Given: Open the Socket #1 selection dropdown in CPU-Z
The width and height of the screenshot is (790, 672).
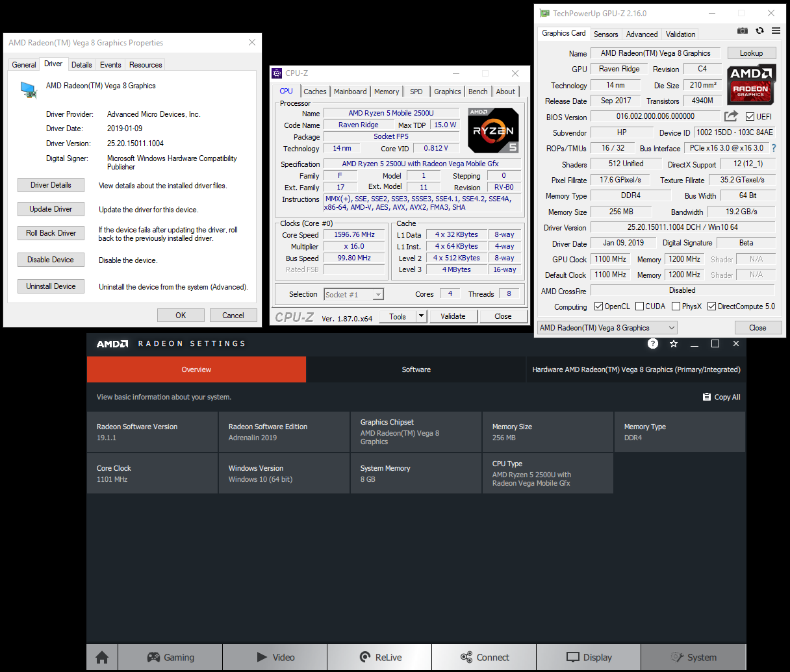Looking at the screenshot, I should 353,295.
